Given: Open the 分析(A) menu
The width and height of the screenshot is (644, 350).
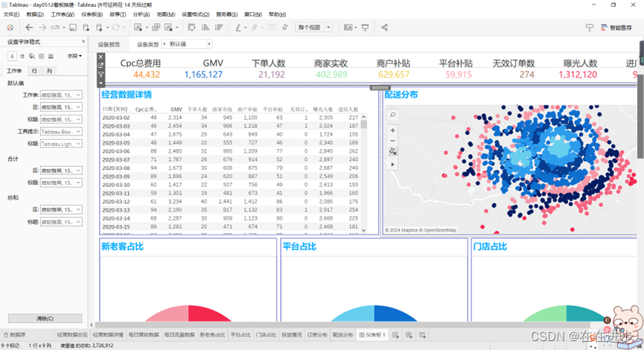Looking at the screenshot, I should pyautogui.click(x=141, y=14).
